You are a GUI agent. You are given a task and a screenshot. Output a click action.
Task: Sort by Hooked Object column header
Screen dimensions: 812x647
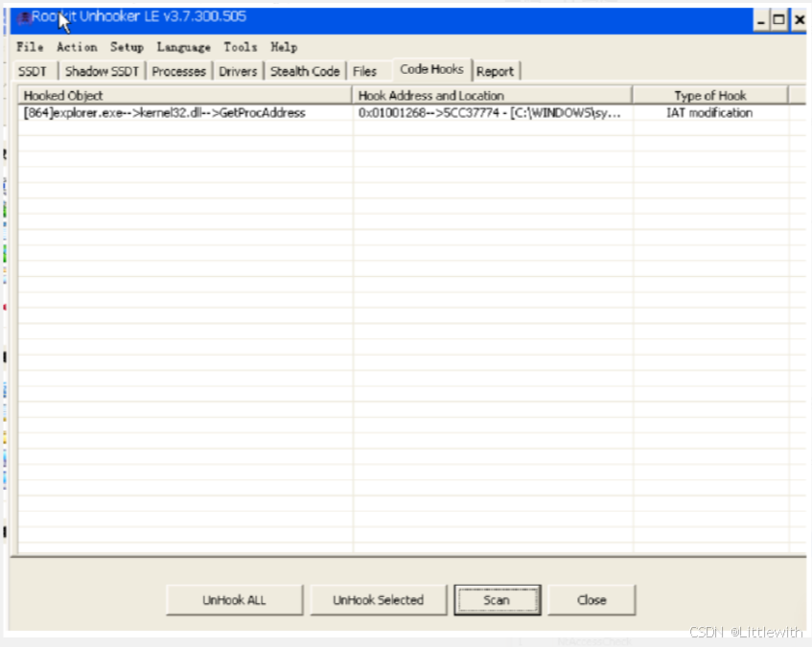pyautogui.click(x=185, y=95)
